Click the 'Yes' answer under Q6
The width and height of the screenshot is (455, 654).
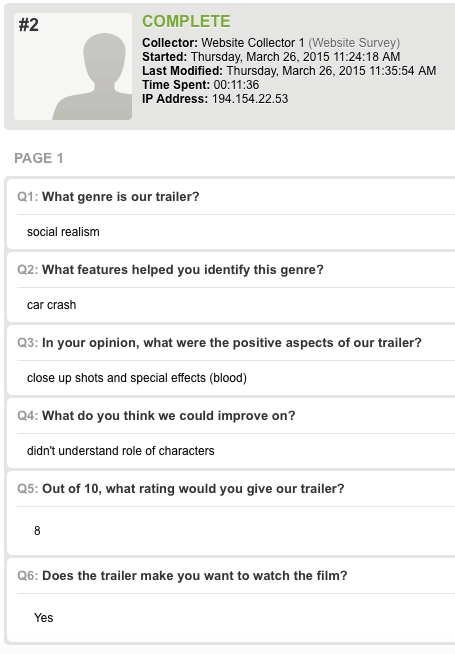pos(43,618)
